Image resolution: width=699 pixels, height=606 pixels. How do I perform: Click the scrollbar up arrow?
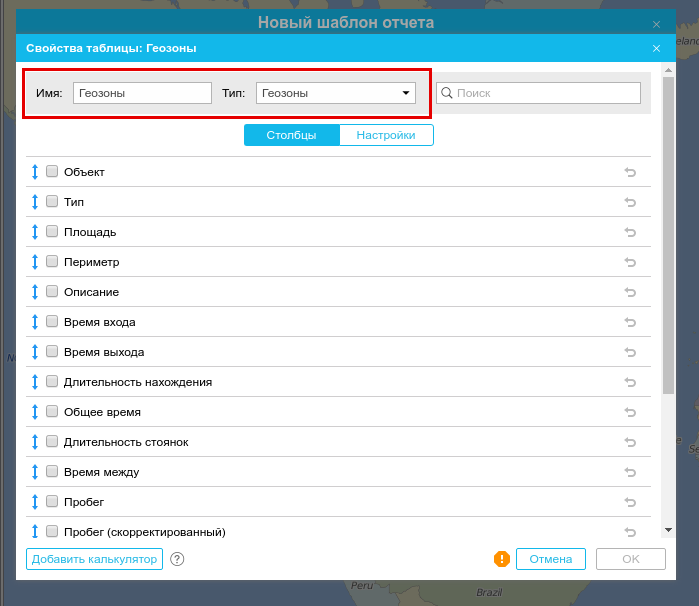click(x=668, y=82)
